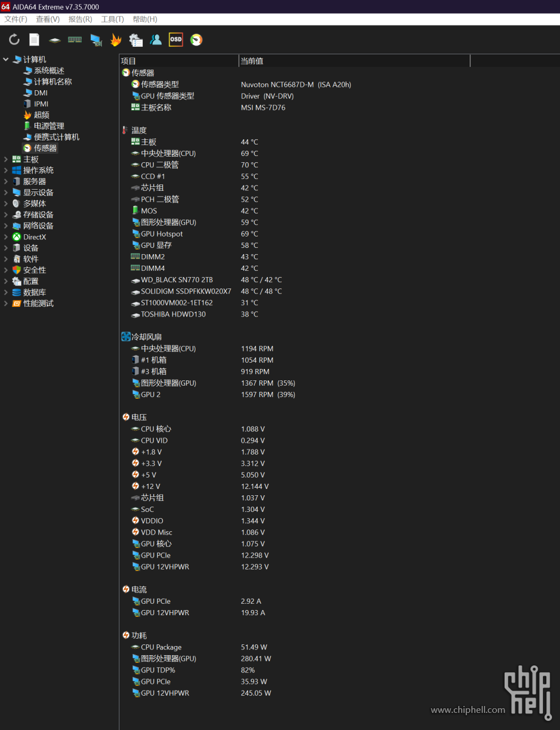Screen dimensions: 560x730
Task: Select 软件 in the tree
Action: (x=31, y=259)
